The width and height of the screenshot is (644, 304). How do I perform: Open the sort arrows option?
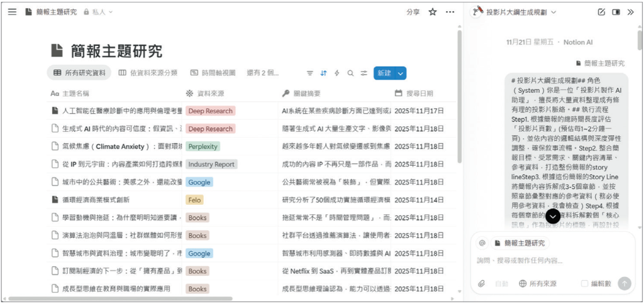pos(323,73)
